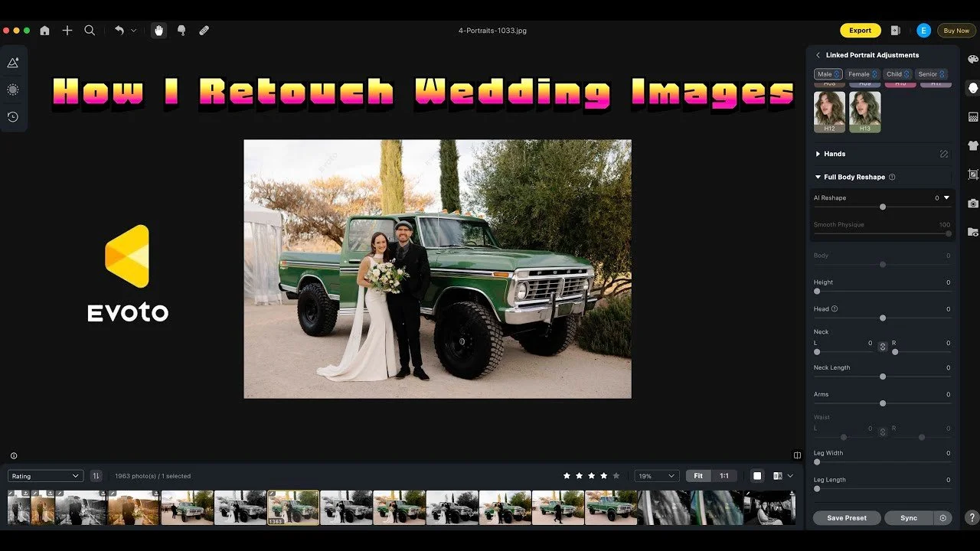
Task: Open the Crop tool icon in right sidebar
Action: pyautogui.click(x=973, y=174)
